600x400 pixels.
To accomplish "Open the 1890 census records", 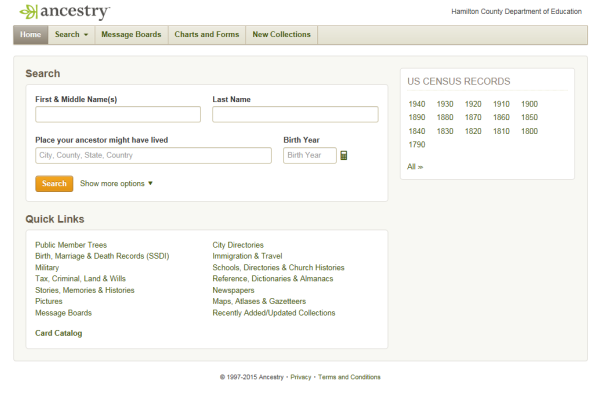I will pos(417,117).
